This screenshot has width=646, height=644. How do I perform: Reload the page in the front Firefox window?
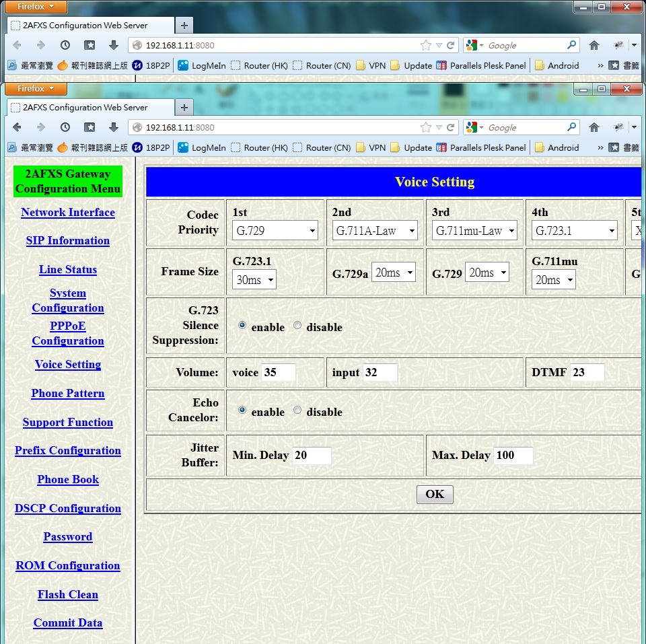point(451,127)
